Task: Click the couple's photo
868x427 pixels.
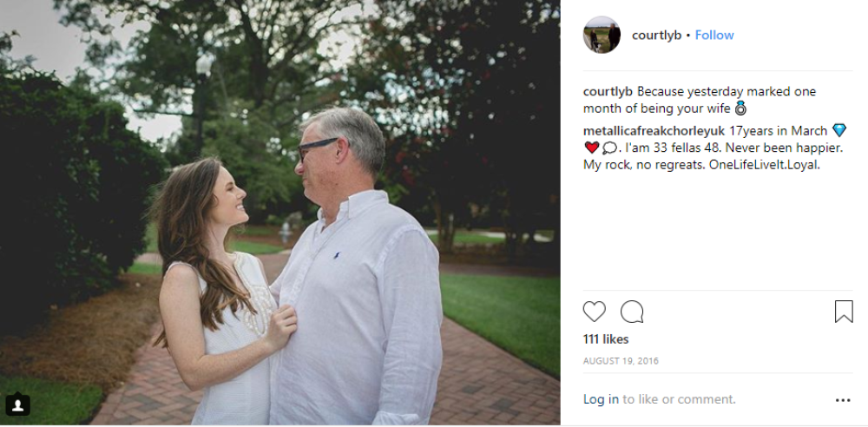Action: pos(279,213)
